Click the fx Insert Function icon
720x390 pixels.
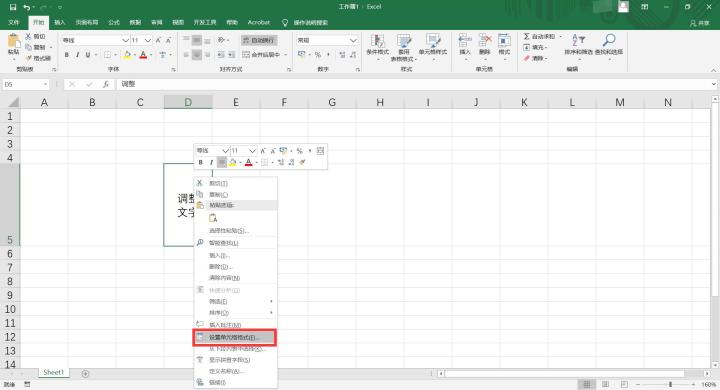[106, 85]
